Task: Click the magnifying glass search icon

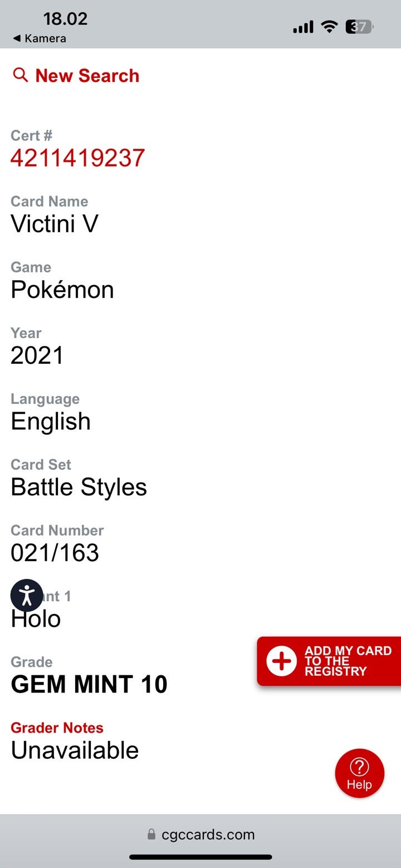Action: click(20, 75)
